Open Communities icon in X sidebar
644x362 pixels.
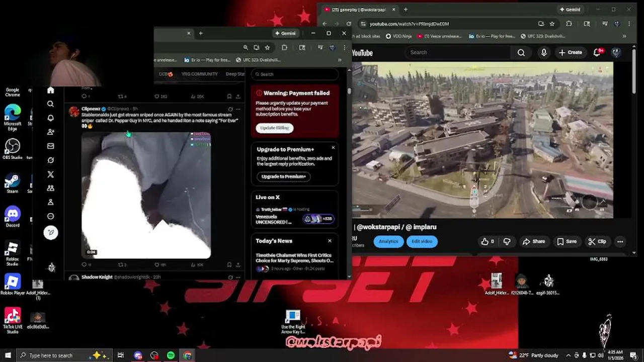[x=50, y=188]
